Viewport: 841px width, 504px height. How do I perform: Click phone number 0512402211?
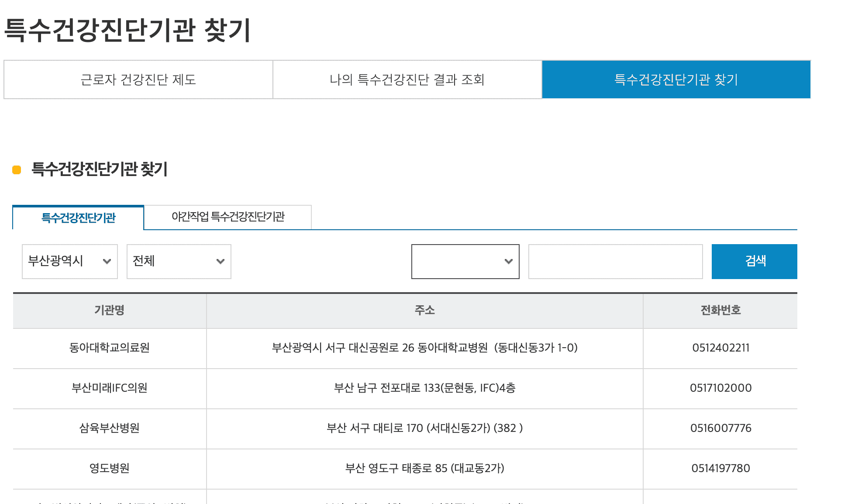click(721, 348)
